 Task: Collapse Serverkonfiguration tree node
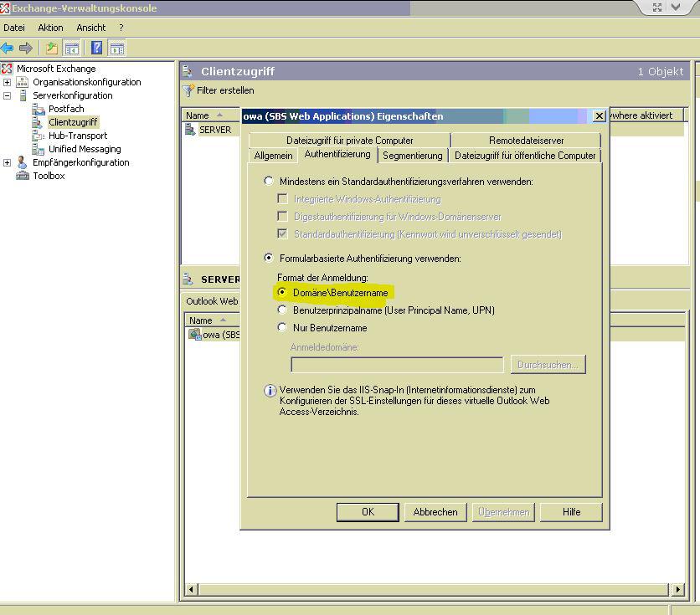8,95
